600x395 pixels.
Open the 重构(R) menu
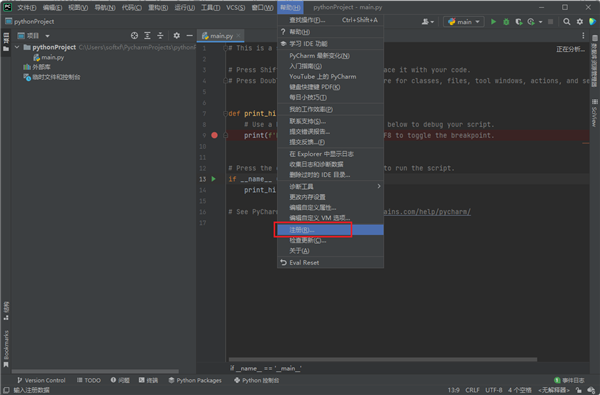158,8
